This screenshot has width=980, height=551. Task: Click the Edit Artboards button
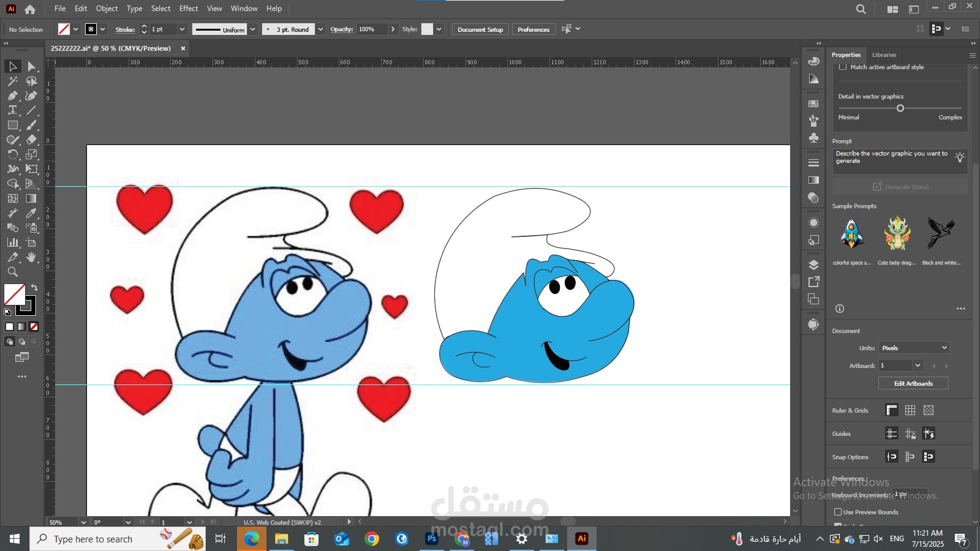point(913,383)
